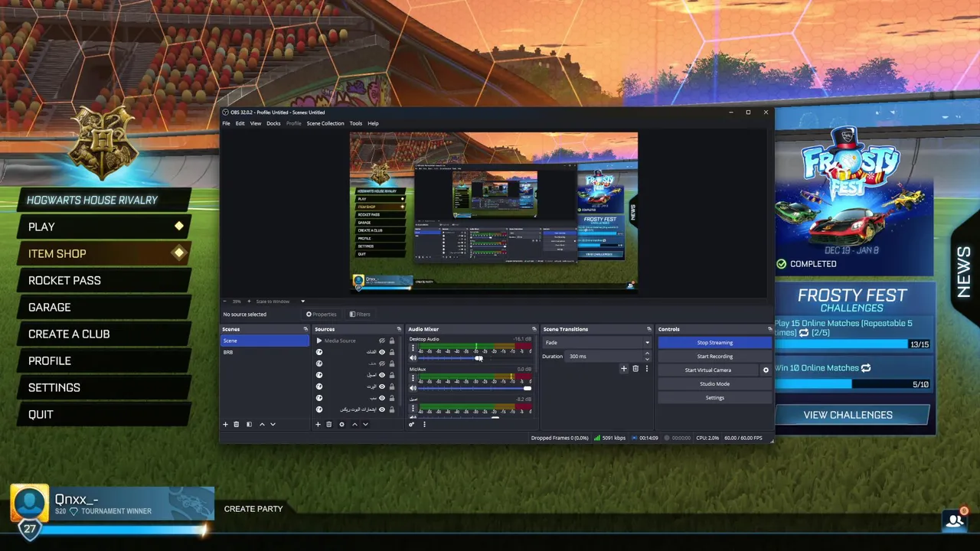Image resolution: width=980 pixels, height=551 pixels.
Task: Pop out the Scene Transitions dock
Action: [648, 329]
